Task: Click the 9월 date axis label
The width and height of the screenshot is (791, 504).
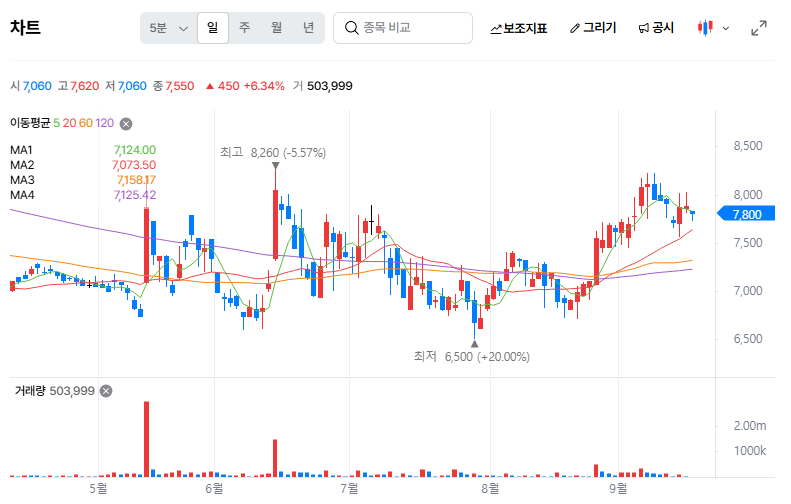Action: click(618, 488)
